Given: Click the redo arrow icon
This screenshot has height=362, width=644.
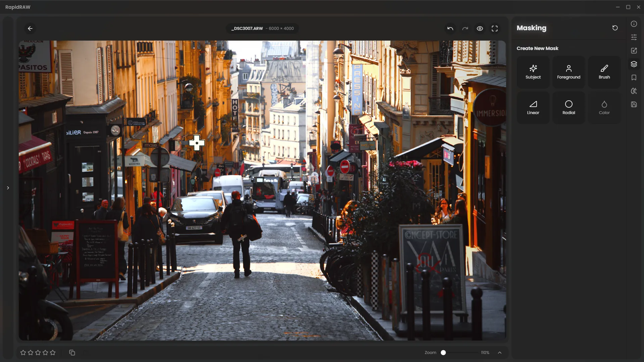Looking at the screenshot, I should (465, 29).
